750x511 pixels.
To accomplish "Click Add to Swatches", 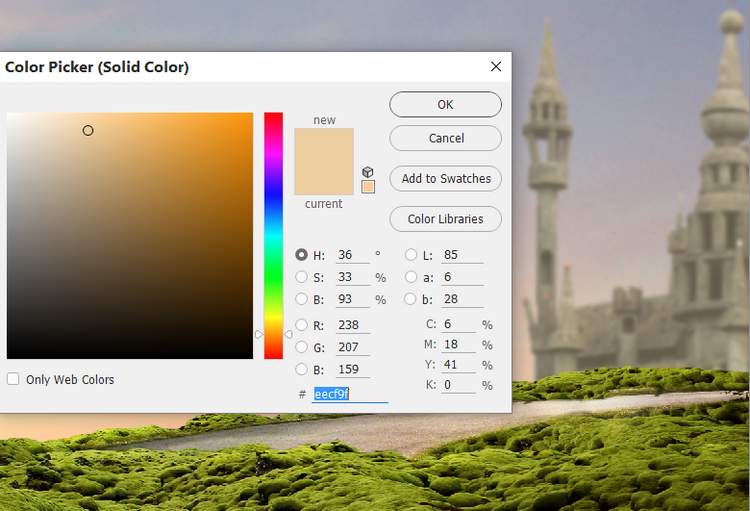I will (446, 178).
